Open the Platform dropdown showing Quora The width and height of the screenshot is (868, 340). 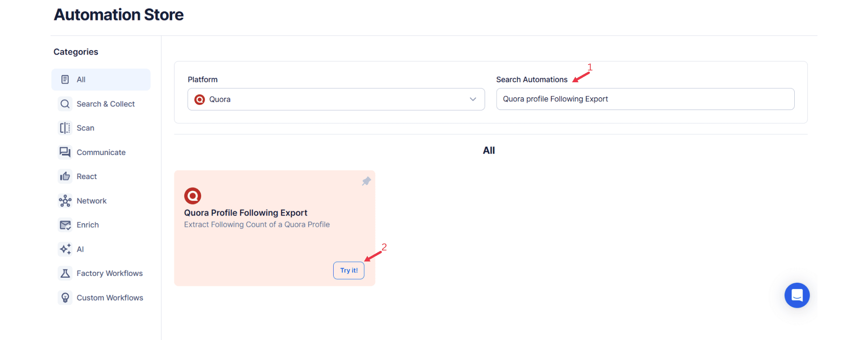[336, 99]
